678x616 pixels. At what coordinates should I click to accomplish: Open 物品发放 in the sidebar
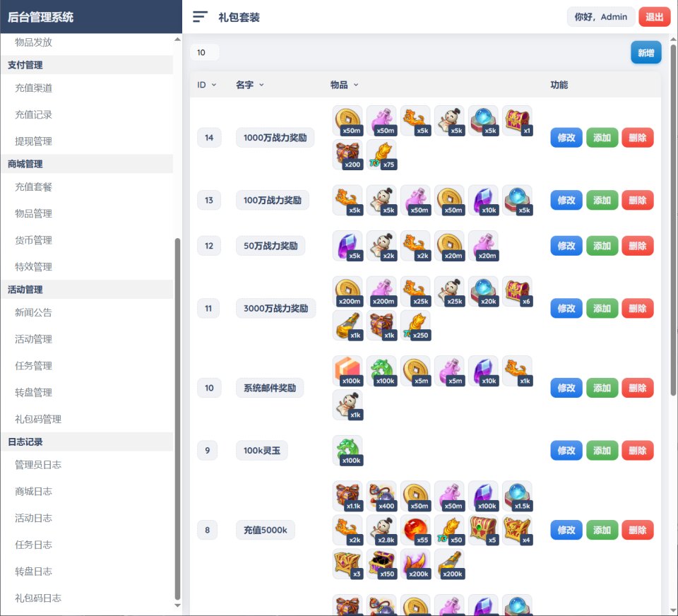[33, 42]
